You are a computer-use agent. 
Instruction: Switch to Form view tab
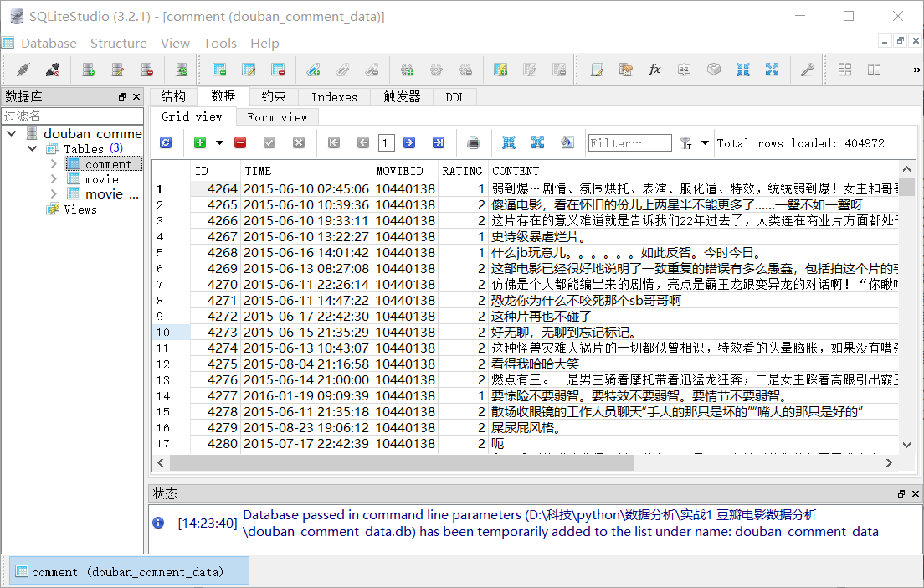277,117
